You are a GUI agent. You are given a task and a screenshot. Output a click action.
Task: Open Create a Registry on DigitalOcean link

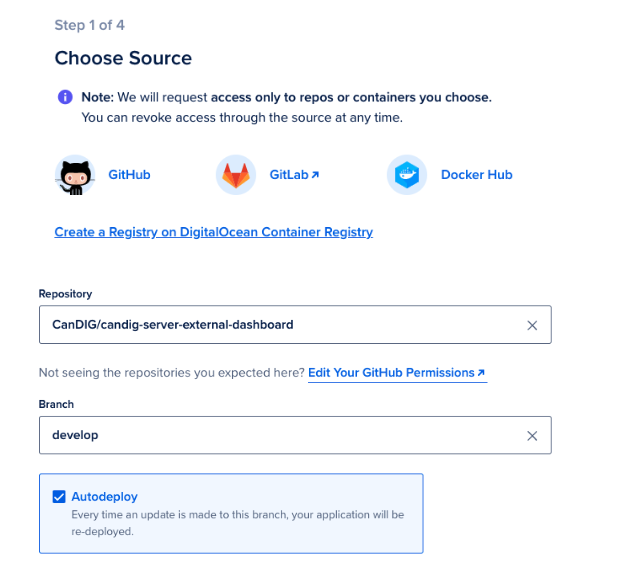(x=214, y=232)
